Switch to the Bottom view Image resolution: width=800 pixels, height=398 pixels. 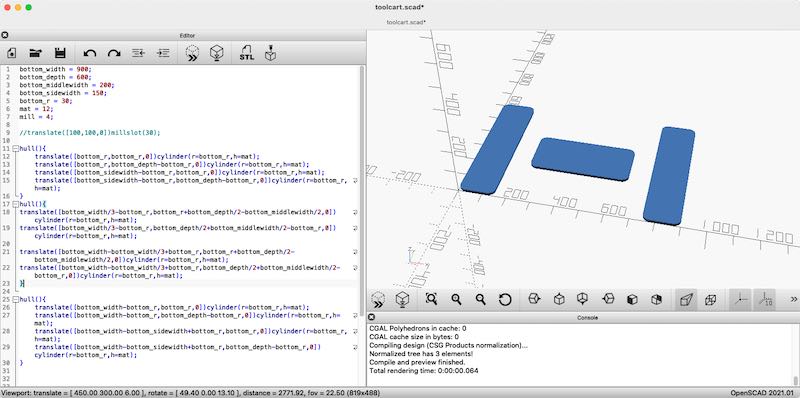(x=583, y=300)
